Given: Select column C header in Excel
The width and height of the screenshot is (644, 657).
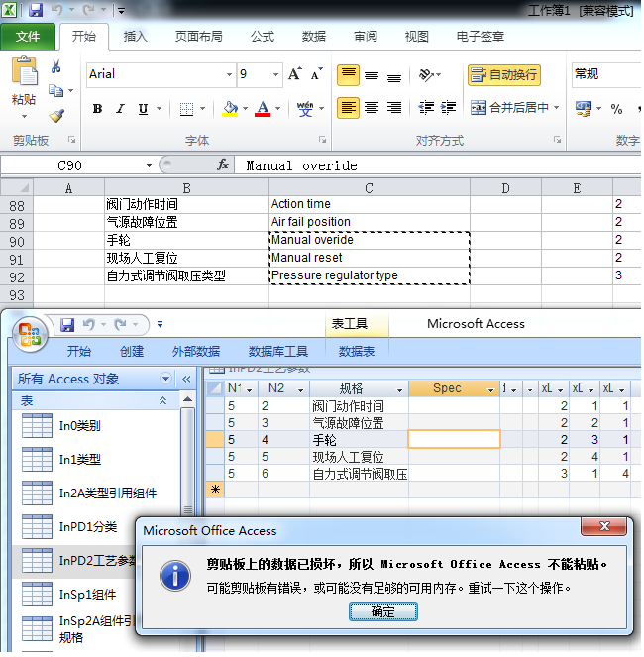Looking at the screenshot, I should click(370, 188).
